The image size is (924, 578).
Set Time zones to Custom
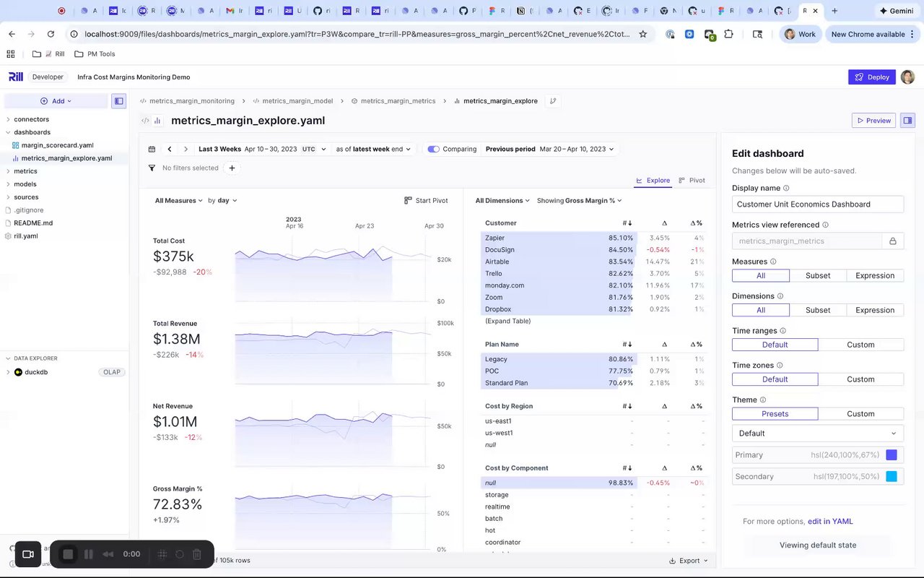click(x=860, y=379)
